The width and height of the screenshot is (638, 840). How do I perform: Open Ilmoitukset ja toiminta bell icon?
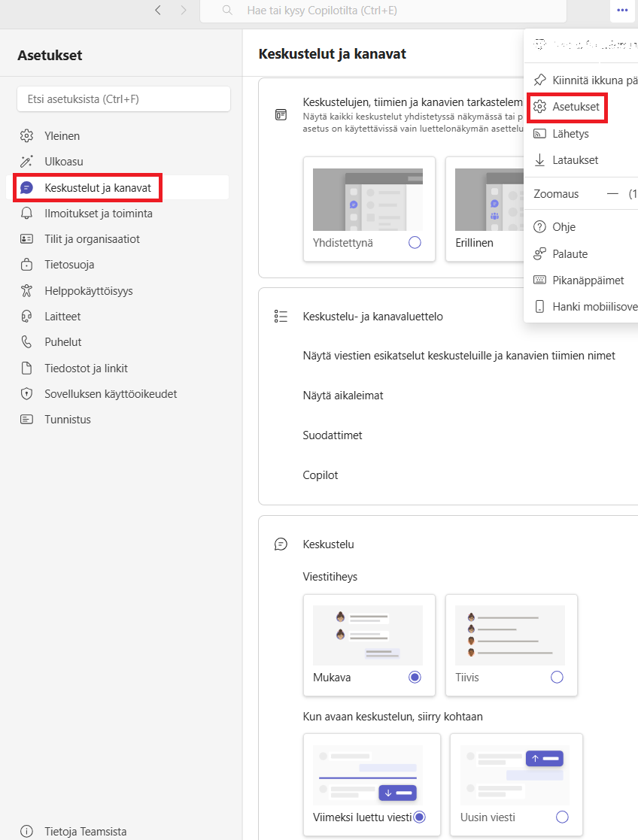pos(26,214)
